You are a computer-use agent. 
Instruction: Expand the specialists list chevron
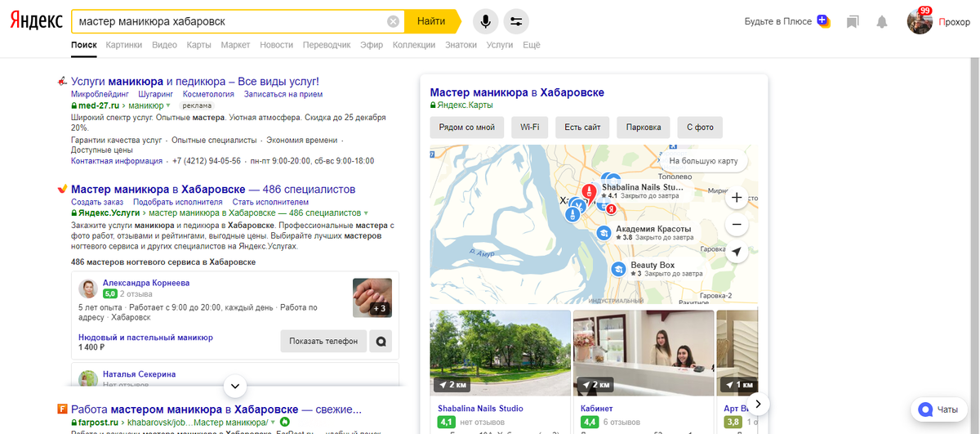[234, 385]
